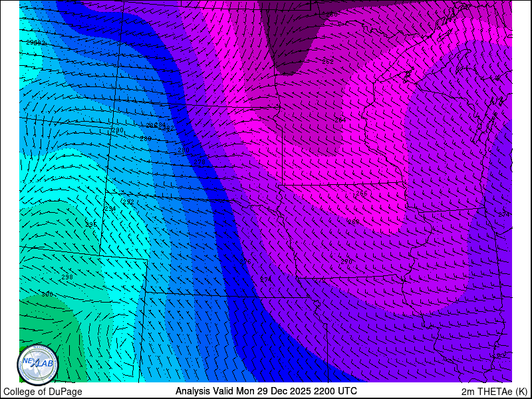
Task: Select the 262 contour label
Action: point(328,62)
